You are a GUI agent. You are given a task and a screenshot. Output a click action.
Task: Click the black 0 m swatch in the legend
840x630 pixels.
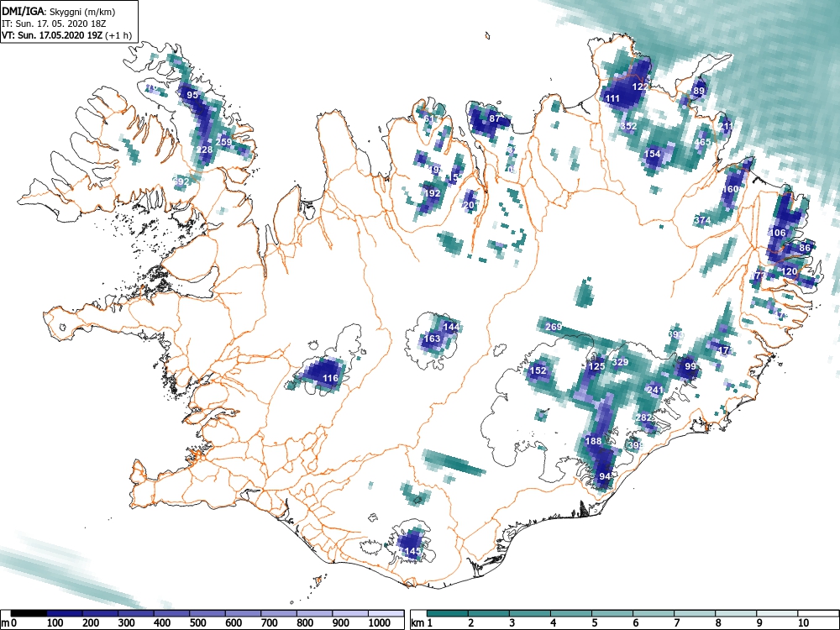(29, 613)
